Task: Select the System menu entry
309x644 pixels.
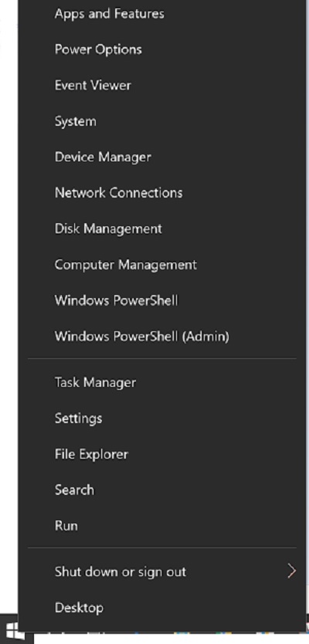Action: [x=76, y=121]
